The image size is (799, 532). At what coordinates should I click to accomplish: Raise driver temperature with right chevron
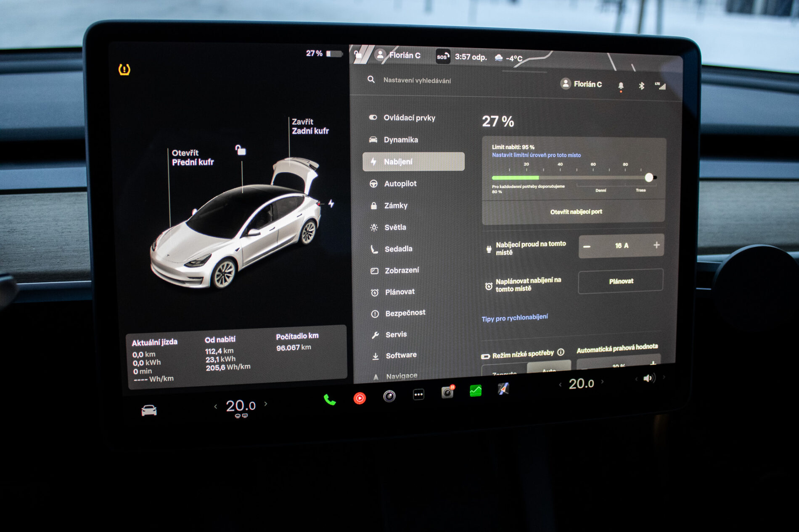[266, 404]
